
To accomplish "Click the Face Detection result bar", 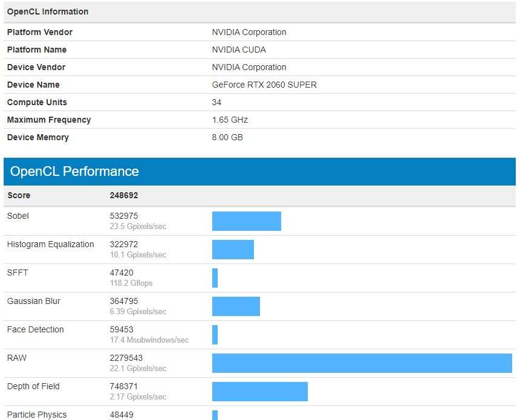I will pyautogui.click(x=215, y=335).
